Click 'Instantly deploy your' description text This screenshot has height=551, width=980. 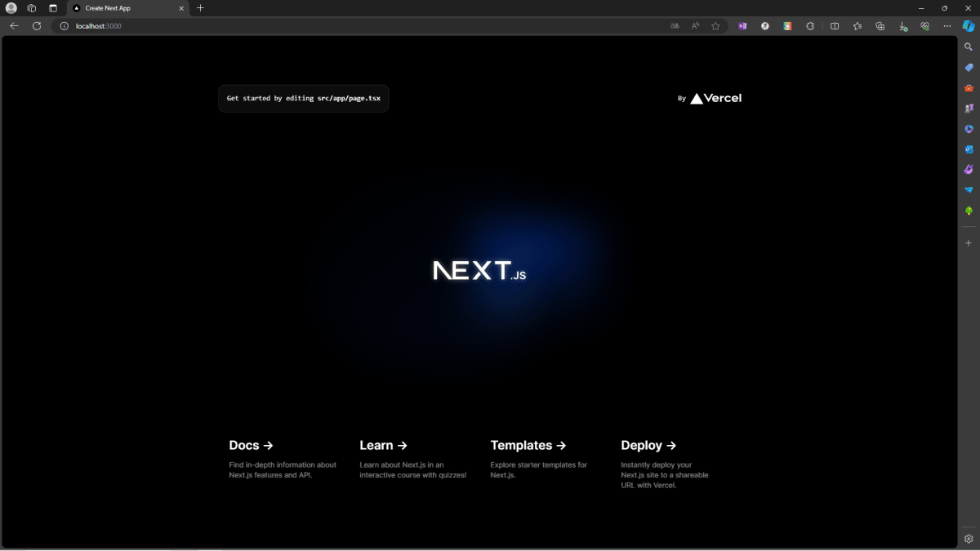[658, 465]
